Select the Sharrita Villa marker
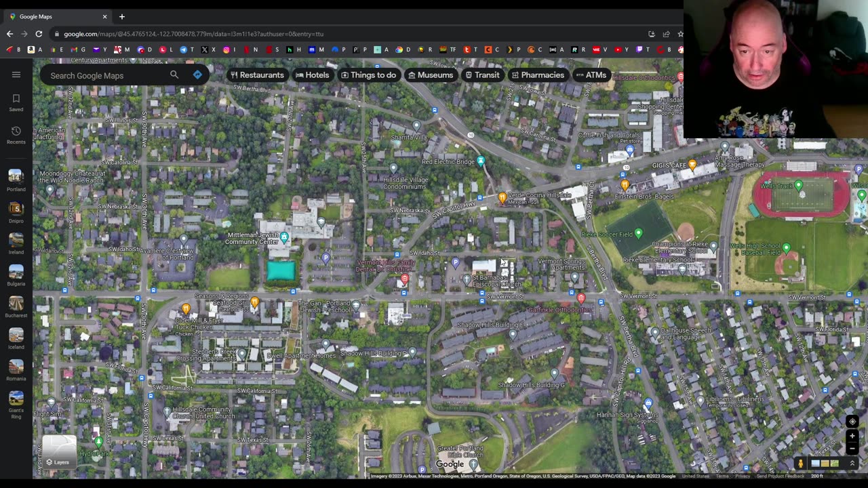 coord(416,125)
